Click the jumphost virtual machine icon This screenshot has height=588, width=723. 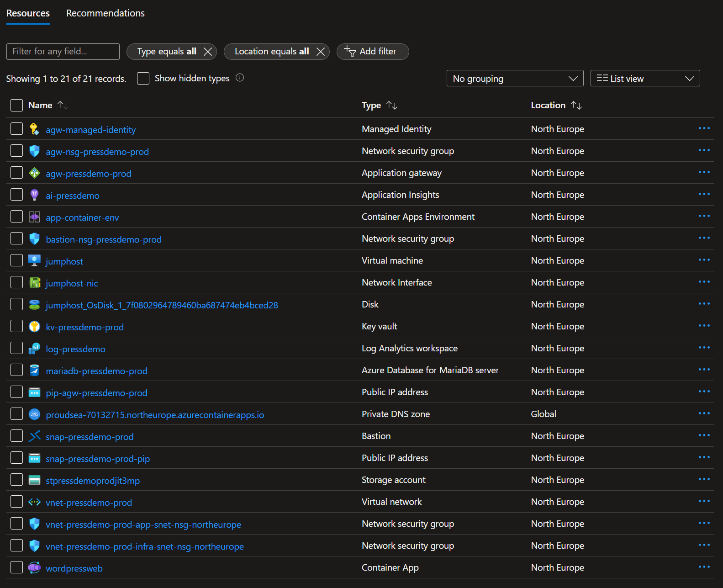[x=34, y=260]
